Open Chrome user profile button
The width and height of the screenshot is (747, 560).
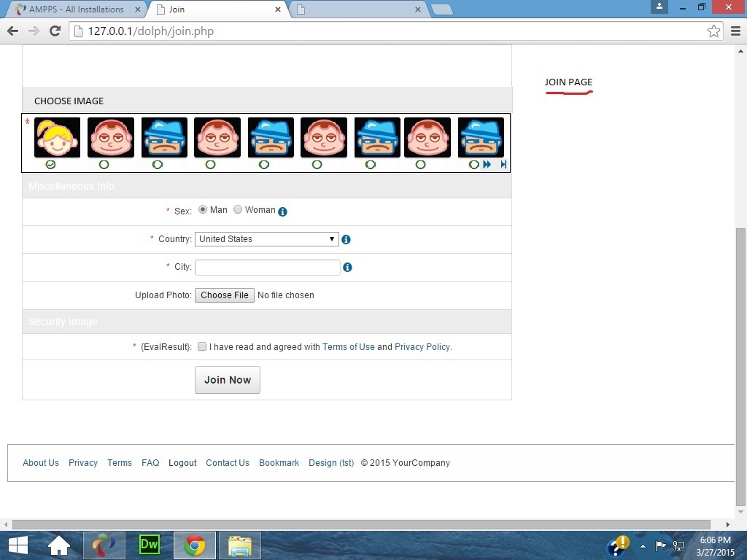(x=659, y=6)
